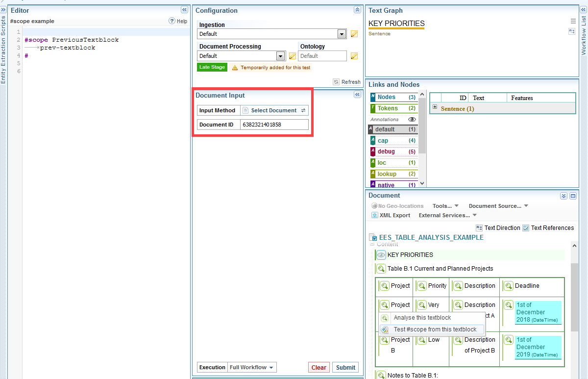588x379 pixels.
Task: Expand the Sentence (1) tree row
Action: [x=435, y=107]
